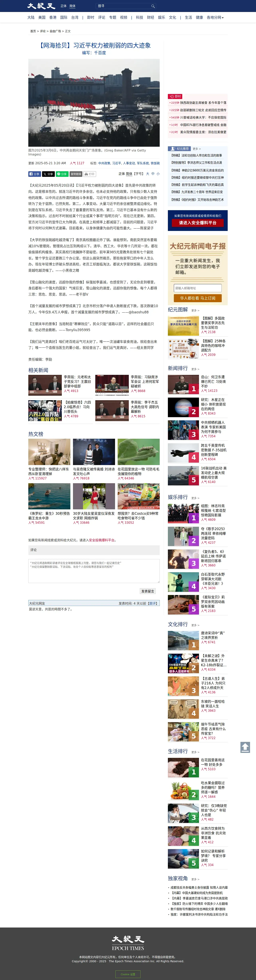Choose 正体 beside the font size options
256x980 pixels.
122,174
